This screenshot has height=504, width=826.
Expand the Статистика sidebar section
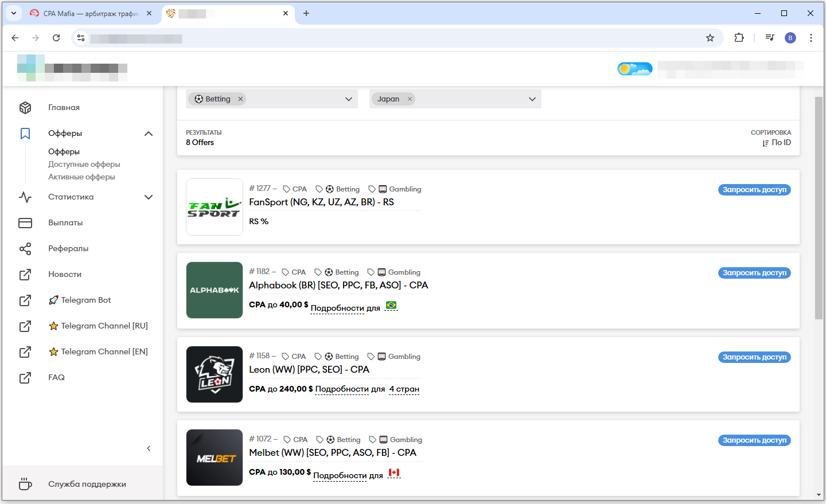click(x=149, y=197)
